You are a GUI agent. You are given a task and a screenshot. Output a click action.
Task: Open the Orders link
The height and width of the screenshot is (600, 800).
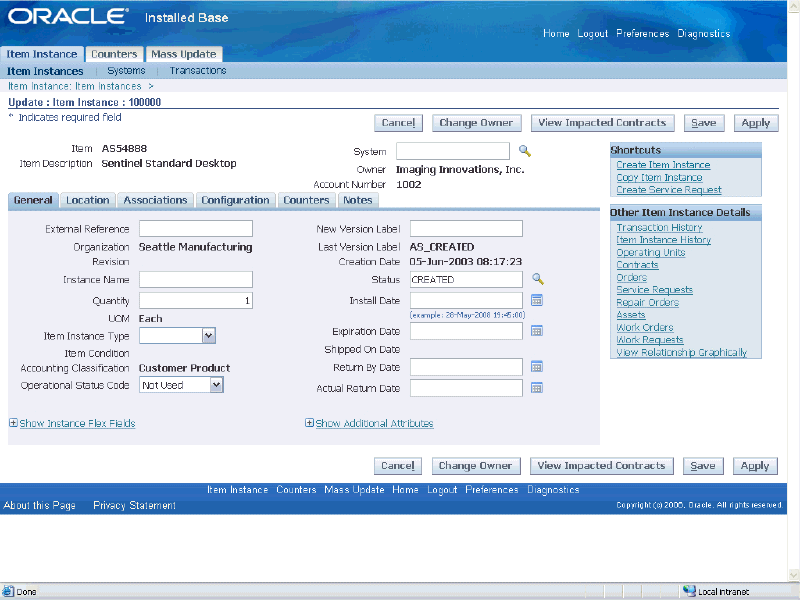632,278
